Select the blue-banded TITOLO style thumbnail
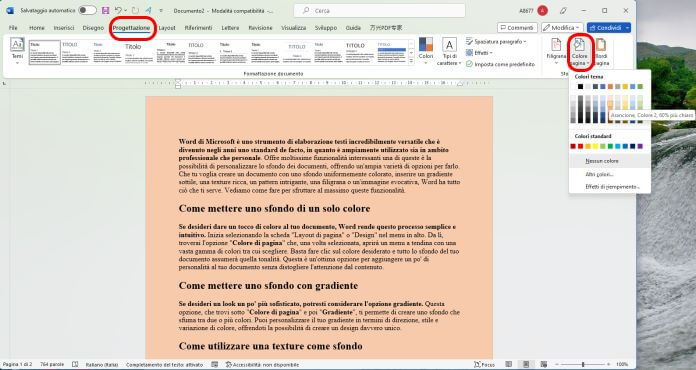This screenshot has height=370, width=696. (x=392, y=52)
